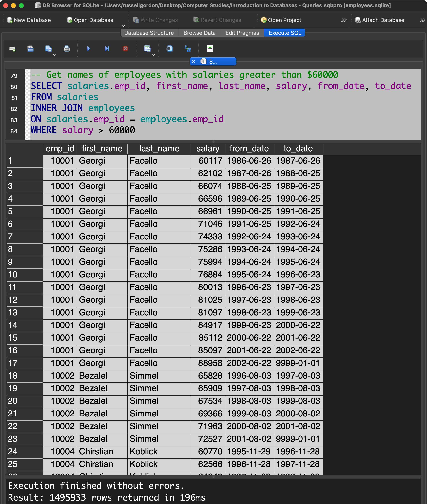Expand save SQL file dropdown arrow
Screen dimensions: 427x504
(55, 55)
